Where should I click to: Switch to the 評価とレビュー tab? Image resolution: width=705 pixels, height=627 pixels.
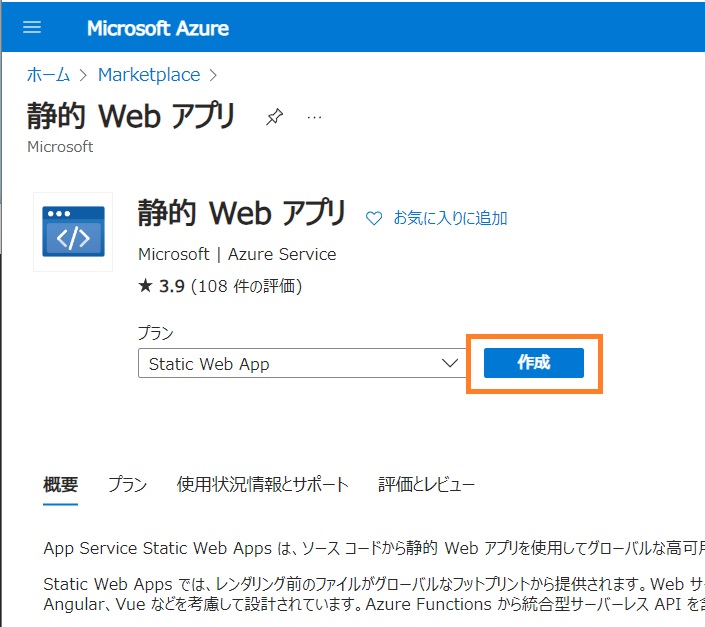(426, 485)
